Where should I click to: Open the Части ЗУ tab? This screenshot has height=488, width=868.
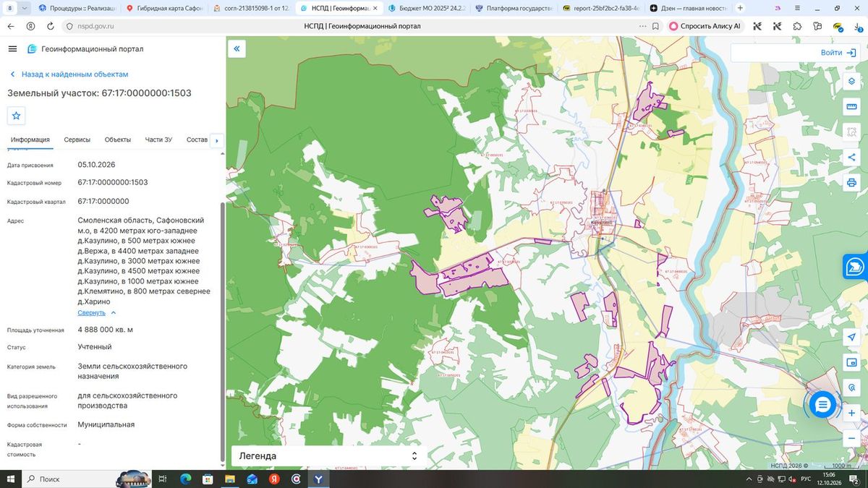coord(158,140)
